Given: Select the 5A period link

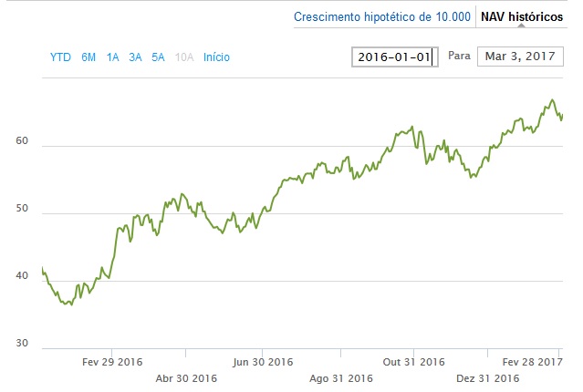Looking at the screenshot, I should [x=158, y=57].
